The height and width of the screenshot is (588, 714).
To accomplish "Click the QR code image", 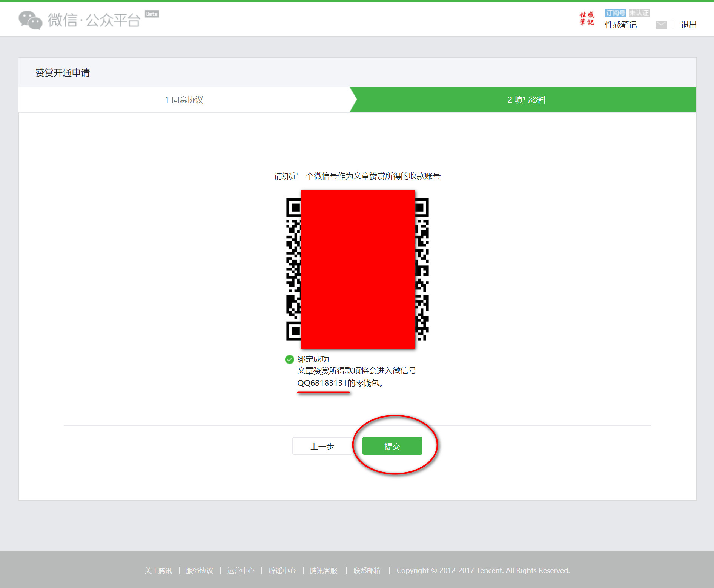I will [357, 269].
